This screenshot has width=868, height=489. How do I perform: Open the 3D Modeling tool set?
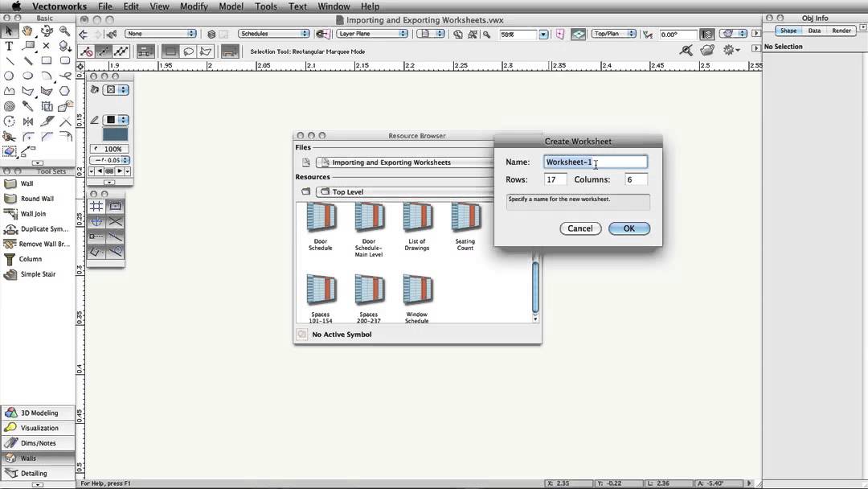pyautogui.click(x=38, y=413)
